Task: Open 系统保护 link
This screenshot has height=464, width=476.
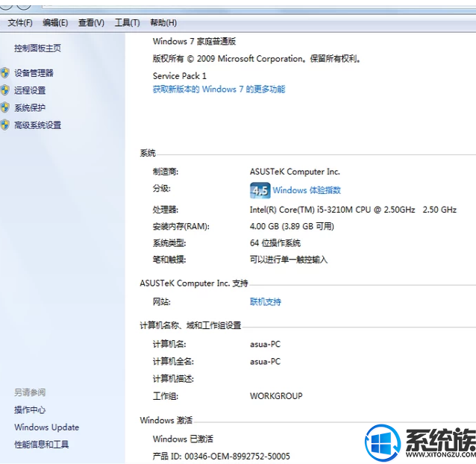Action: tap(30, 107)
